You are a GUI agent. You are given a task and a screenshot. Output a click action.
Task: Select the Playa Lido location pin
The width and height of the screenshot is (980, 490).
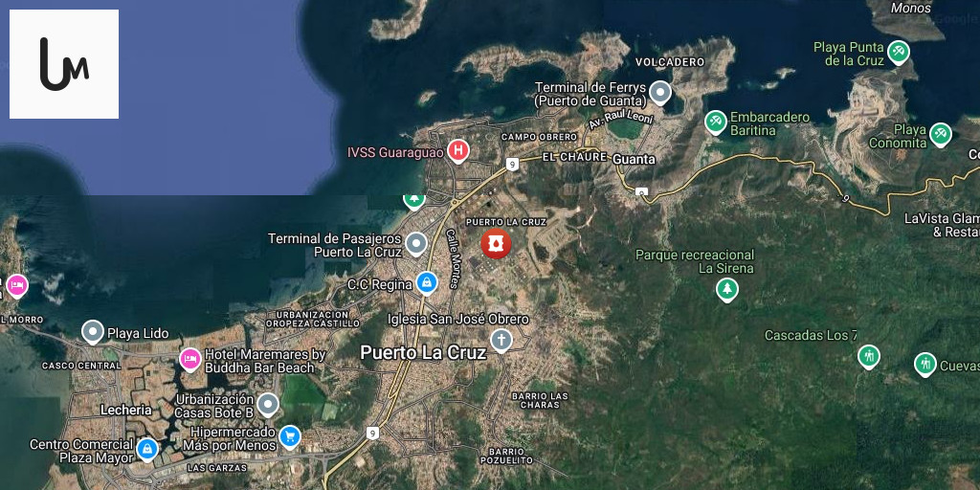point(93,332)
